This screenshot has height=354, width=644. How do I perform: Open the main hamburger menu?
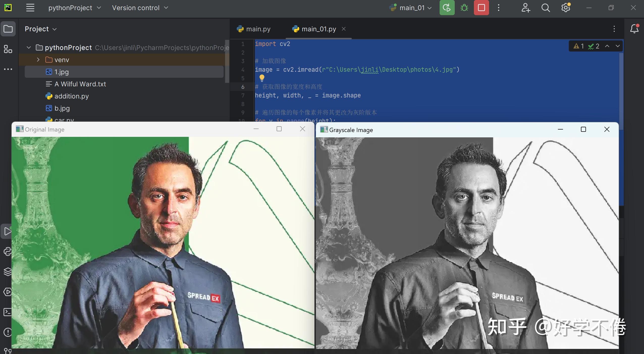tap(30, 8)
